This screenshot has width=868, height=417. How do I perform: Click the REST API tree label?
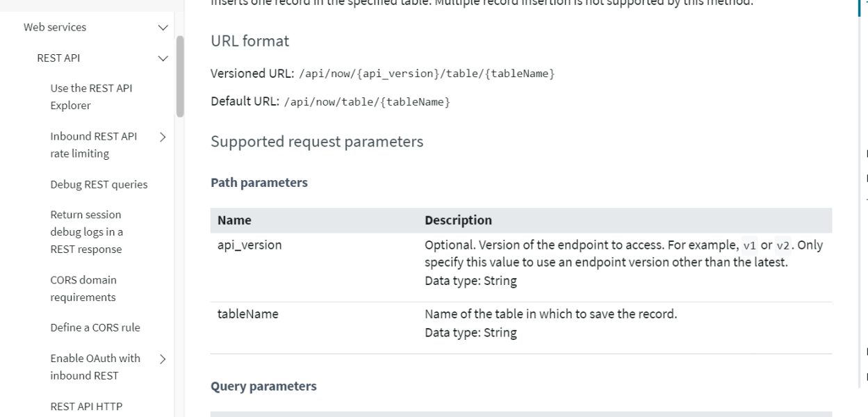[58, 58]
